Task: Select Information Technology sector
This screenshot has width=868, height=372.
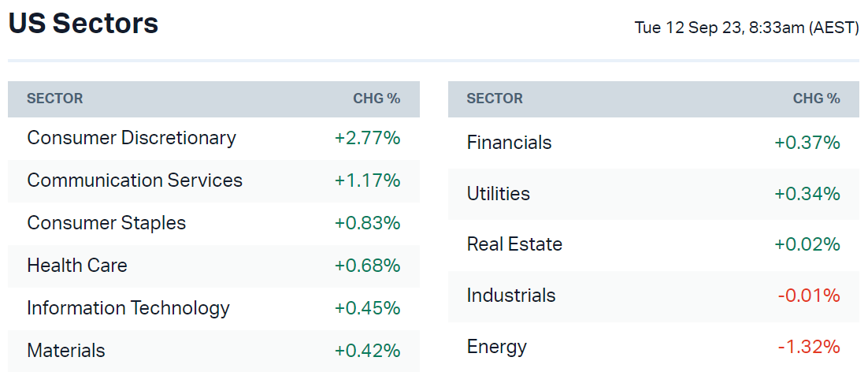Action: pos(128,308)
